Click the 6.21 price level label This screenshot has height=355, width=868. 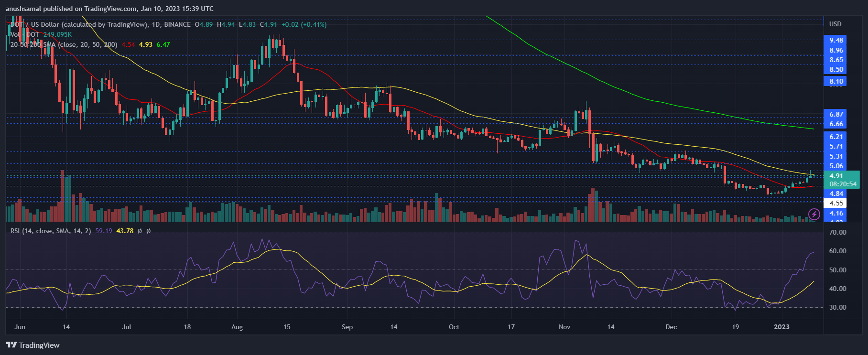[836, 137]
